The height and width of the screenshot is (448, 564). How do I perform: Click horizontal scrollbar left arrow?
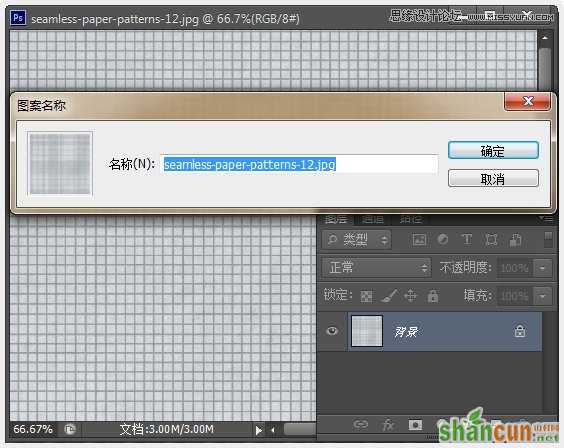pyautogui.click(x=273, y=430)
